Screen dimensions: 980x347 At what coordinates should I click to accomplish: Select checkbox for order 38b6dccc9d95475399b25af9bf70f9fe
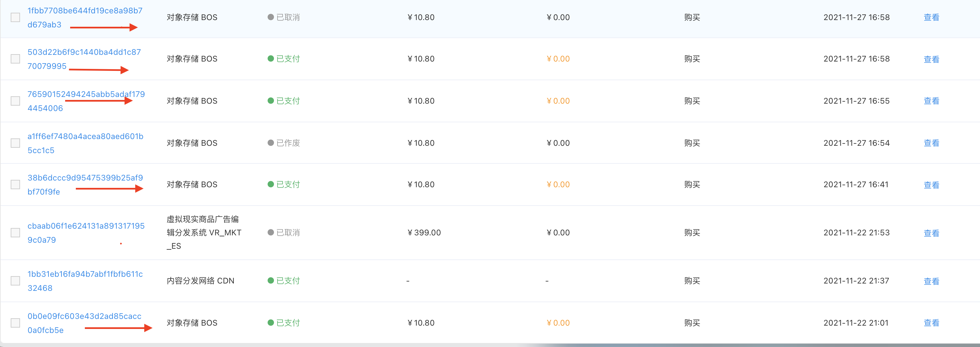coord(15,185)
